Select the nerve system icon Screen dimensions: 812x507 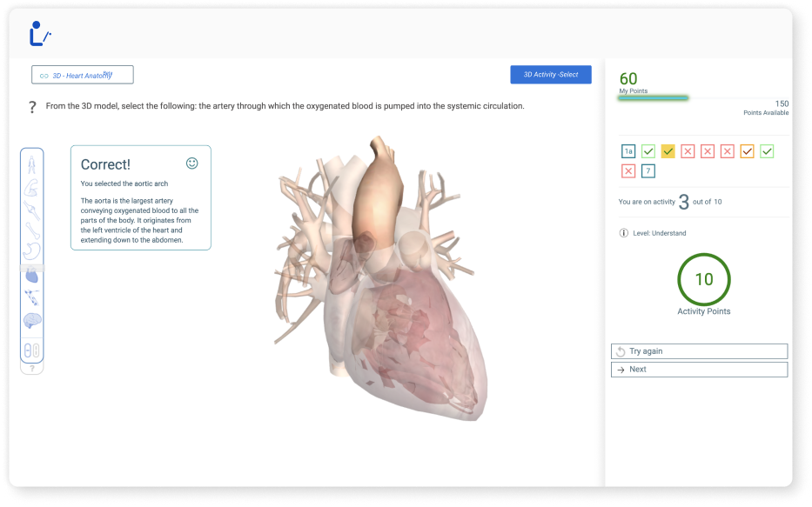click(31, 297)
